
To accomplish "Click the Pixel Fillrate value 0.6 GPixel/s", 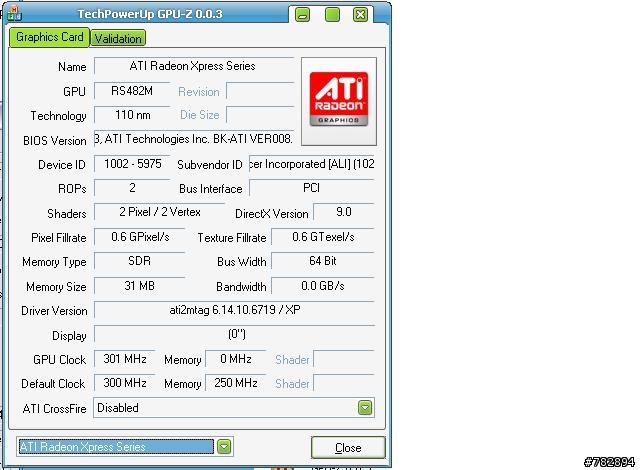I will 140,237.
